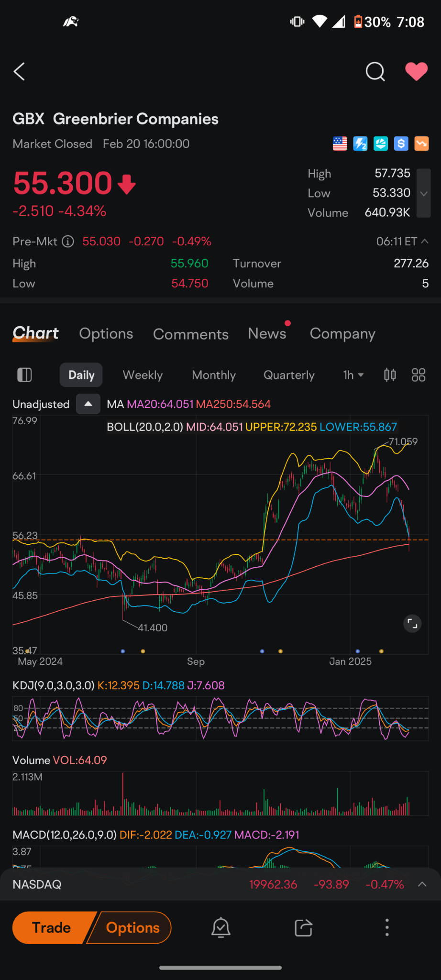The height and width of the screenshot is (980, 441).
Task: Open the three-dot more menu
Action: (x=387, y=927)
